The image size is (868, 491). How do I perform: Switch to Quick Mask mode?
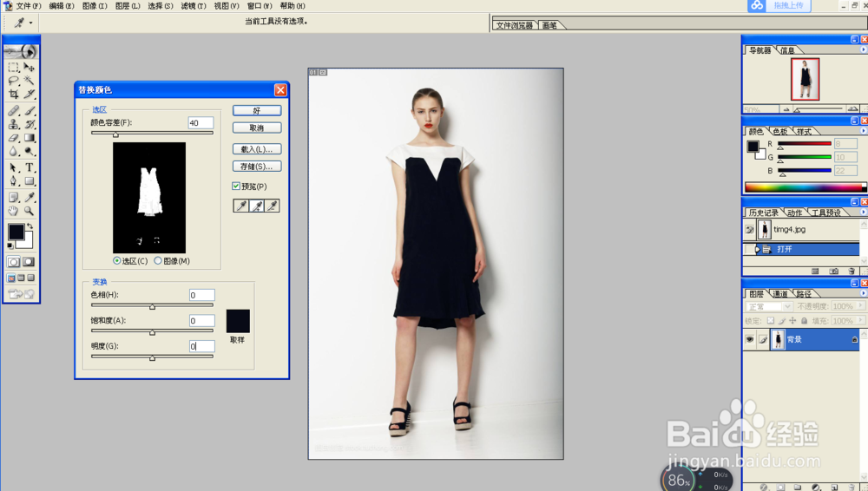tap(29, 262)
